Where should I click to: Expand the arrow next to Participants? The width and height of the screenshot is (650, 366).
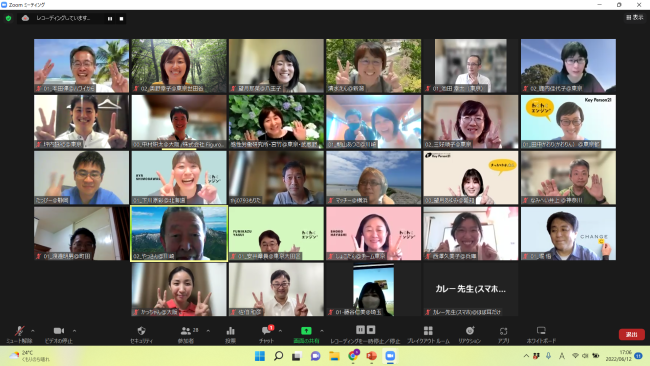click(208, 331)
